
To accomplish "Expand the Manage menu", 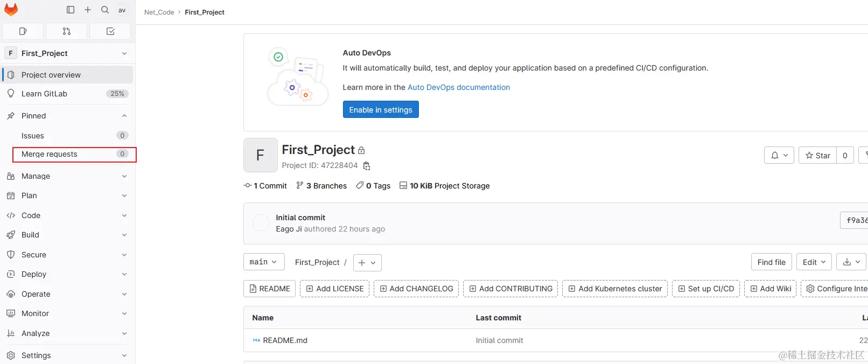I will (x=68, y=176).
